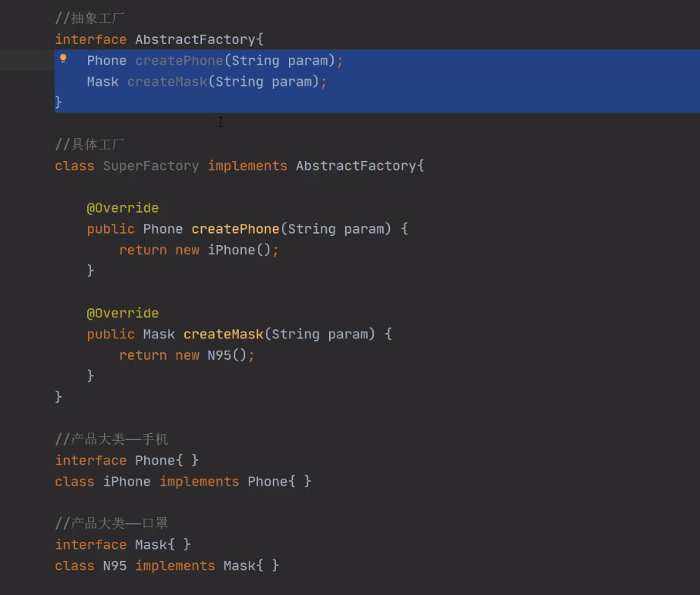Click the 'public' keyword of the createPhone method
The height and width of the screenshot is (595, 700).
point(111,229)
